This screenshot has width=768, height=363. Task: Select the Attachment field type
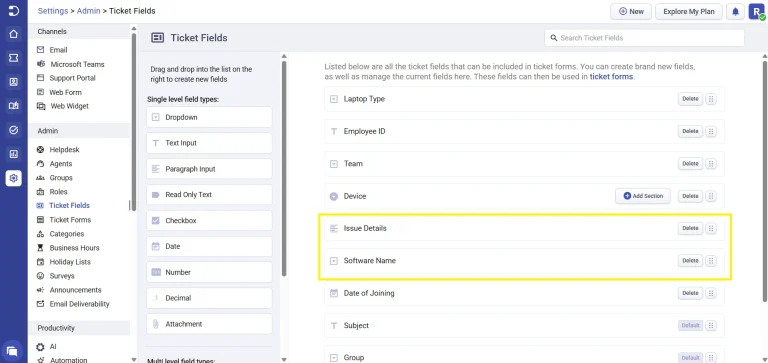click(209, 324)
